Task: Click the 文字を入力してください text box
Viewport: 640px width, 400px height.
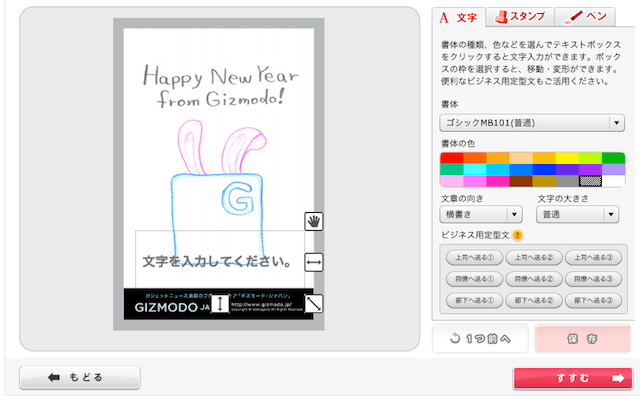Action: [220, 260]
